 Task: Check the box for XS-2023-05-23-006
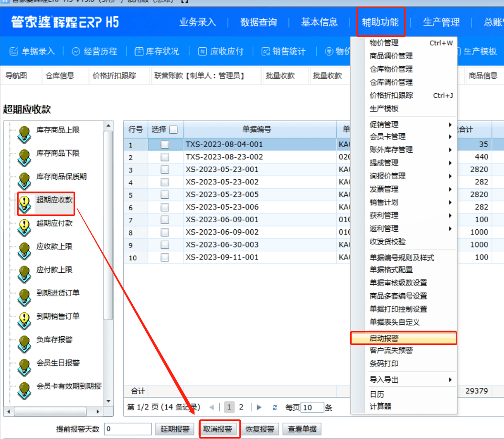[165, 207]
